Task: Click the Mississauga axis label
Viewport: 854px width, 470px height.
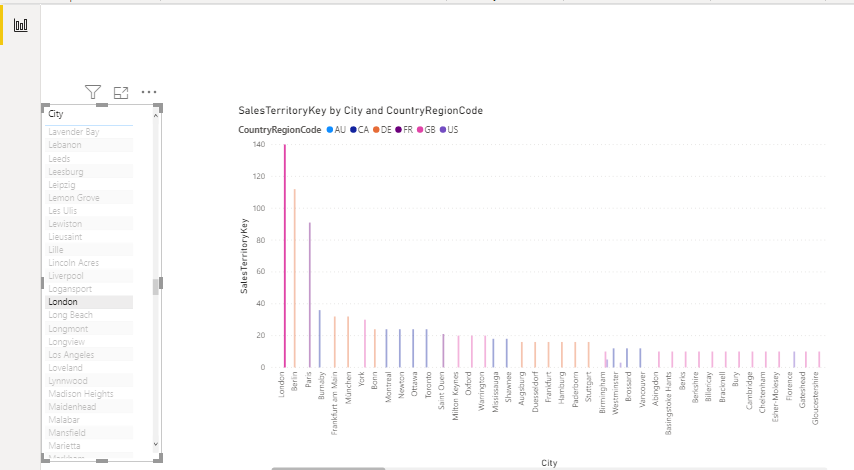Action: pos(495,392)
